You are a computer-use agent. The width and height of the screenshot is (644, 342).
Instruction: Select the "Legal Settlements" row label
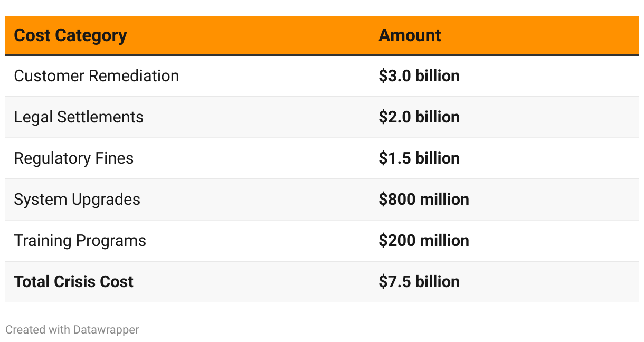click(x=79, y=117)
